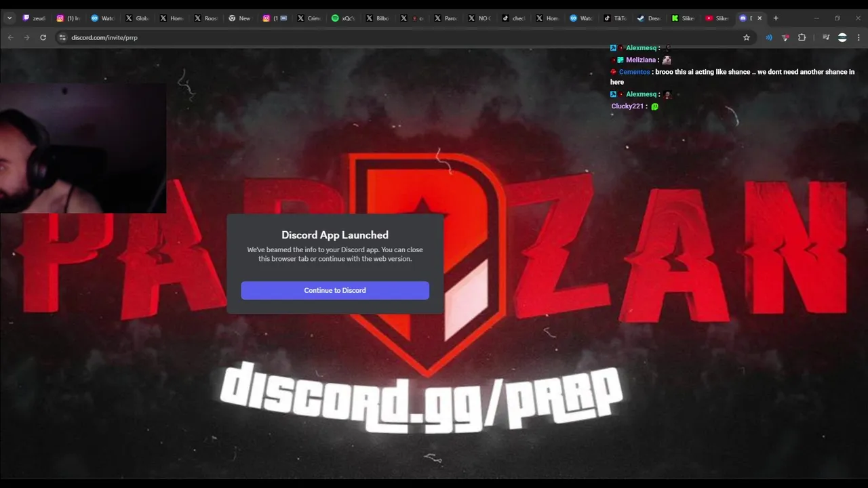Switch to the 'TikTo' TikTok tab

[616, 18]
